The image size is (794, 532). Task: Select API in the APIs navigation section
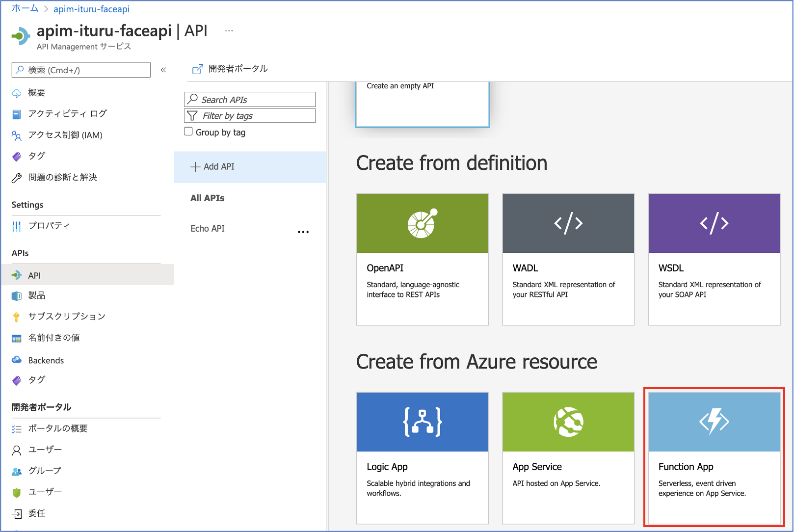[87, 275]
